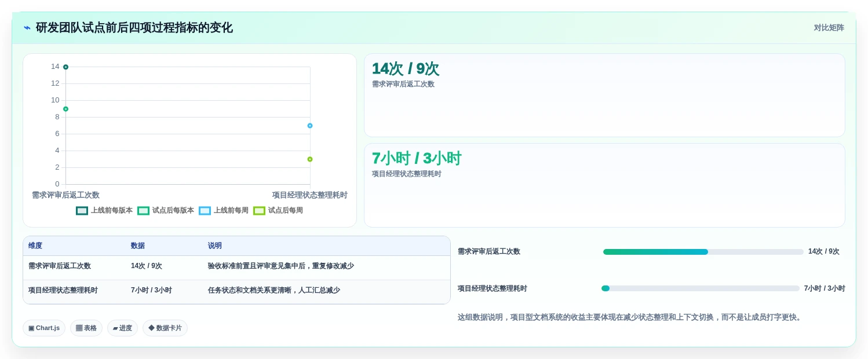Click the 7小时 / 3小时 value beside progress bar
Image resolution: width=868 pixels, height=359 pixels.
click(x=825, y=288)
